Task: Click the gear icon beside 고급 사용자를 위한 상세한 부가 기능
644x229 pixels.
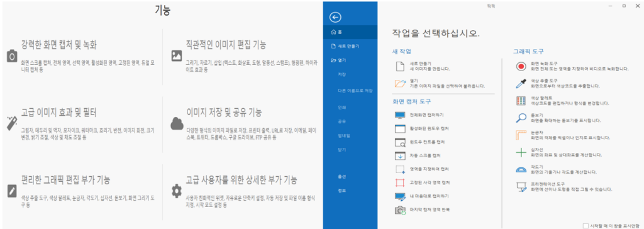Action: click(x=177, y=191)
